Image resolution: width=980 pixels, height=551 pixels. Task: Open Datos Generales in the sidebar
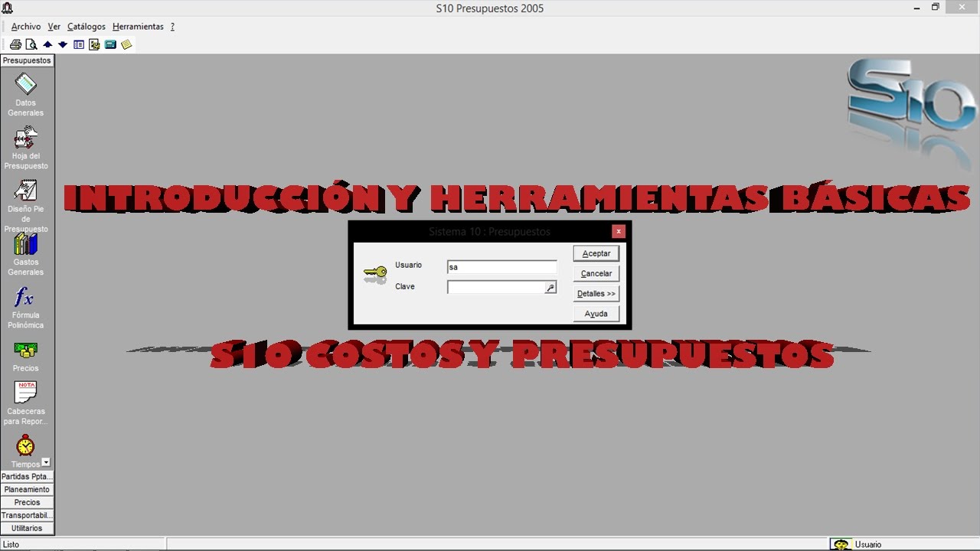(x=26, y=94)
